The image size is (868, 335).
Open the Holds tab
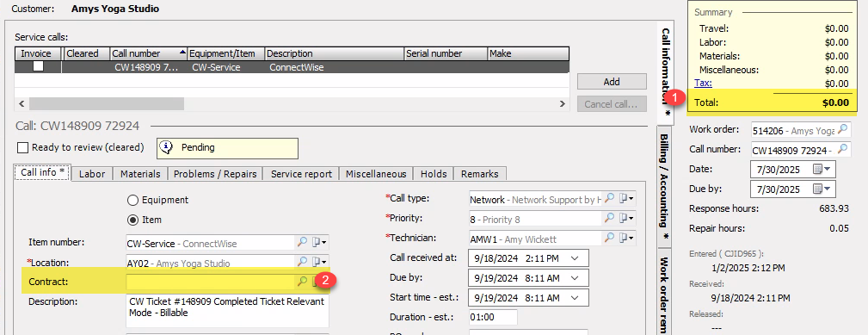point(434,173)
